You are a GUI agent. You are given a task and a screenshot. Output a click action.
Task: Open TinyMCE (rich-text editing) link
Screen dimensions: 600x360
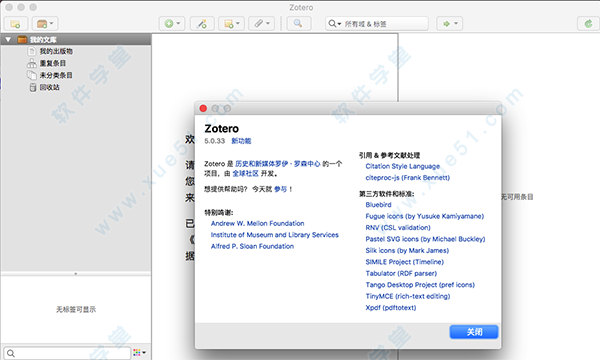[x=408, y=296]
